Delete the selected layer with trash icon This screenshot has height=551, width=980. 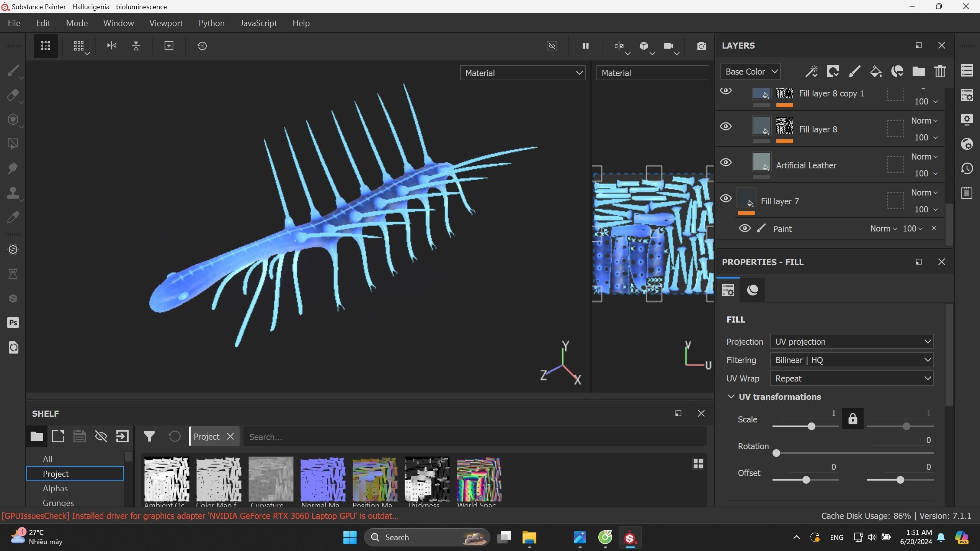click(940, 72)
